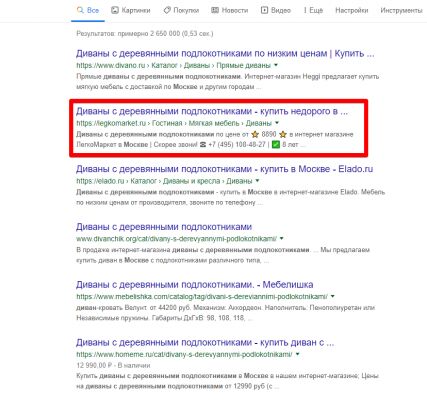Click the https://legkomarket.ru breadcrumb URL

coord(174,123)
